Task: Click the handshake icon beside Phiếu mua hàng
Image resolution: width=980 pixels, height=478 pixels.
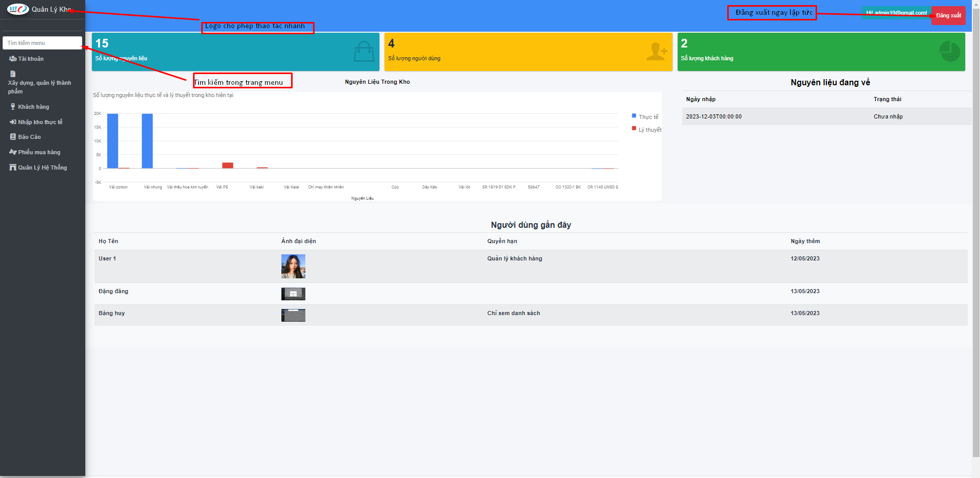Action: tap(13, 152)
